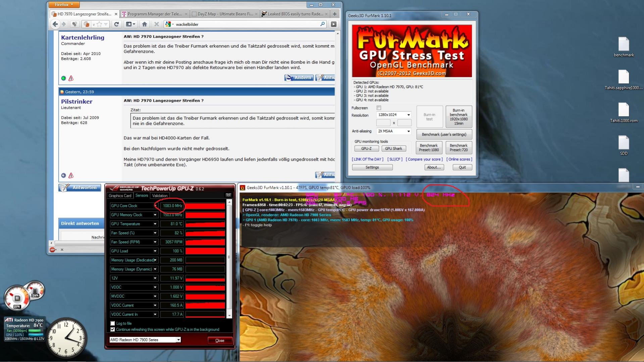The width and height of the screenshot is (644, 362).
Task: Click the Adblock icon in Firefox status bar
Action: [x=52, y=250]
